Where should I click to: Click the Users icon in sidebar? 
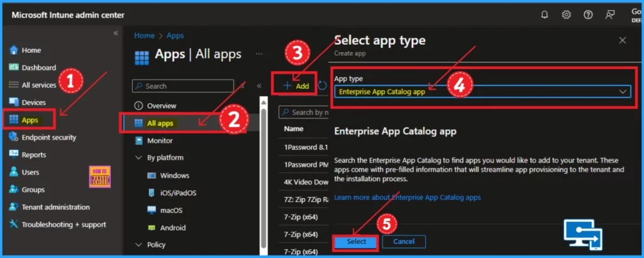(14, 172)
